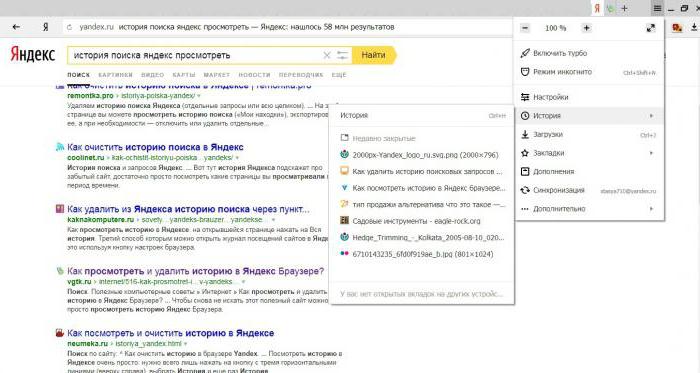Image resolution: width=700 pixels, height=373 pixels.
Task: Click the sliders icon beside Настройки
Action: 525,97
